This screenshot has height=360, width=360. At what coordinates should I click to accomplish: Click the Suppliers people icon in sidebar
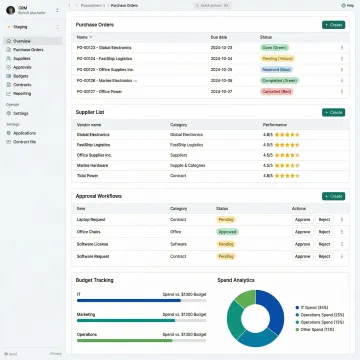(x=9, y=58)
